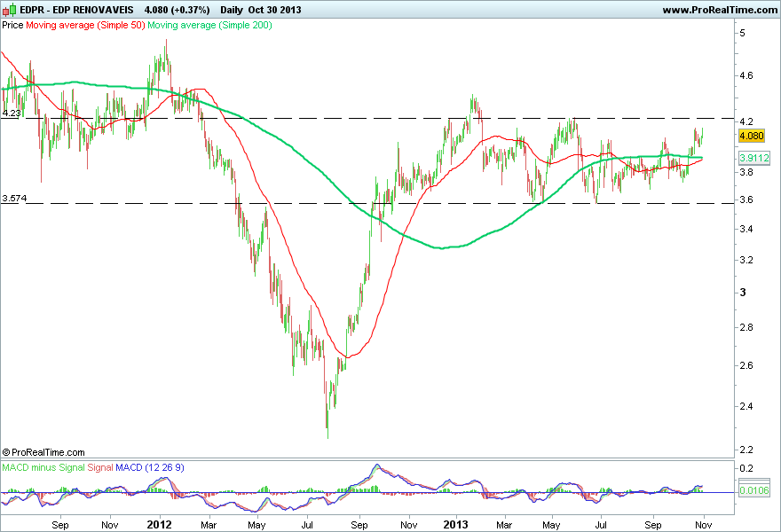
Task: Click the red Signal legend label
Action: tap(100, 468)
